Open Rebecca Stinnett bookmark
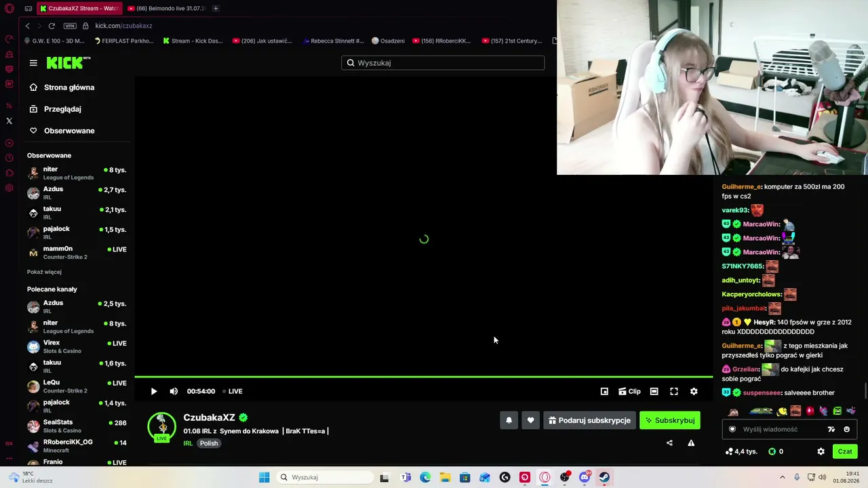The height and width of the screenshot is (488, 868). click(x=333, y=41)
